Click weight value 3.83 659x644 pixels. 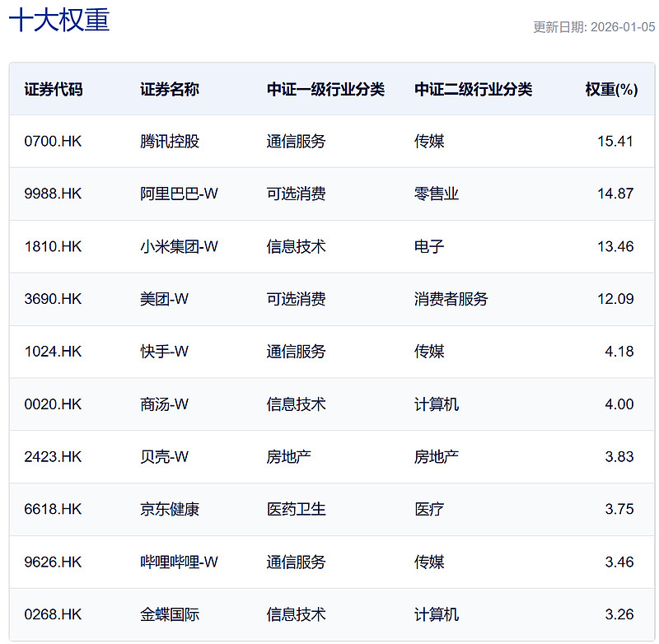(619, 456)
